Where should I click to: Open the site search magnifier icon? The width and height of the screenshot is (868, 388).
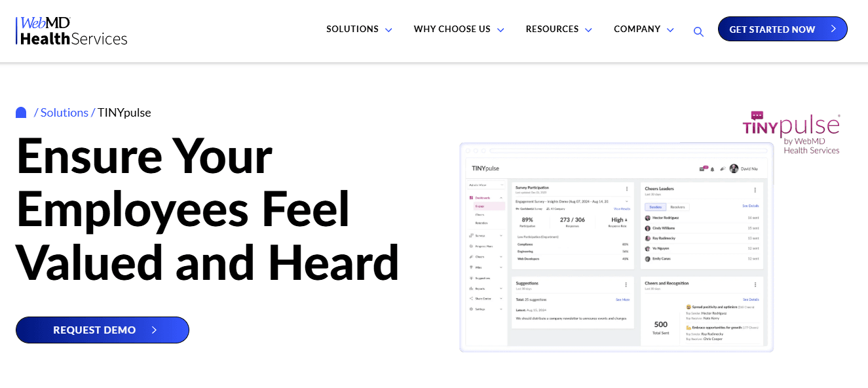pyautogui.click(x=698, y=31)
